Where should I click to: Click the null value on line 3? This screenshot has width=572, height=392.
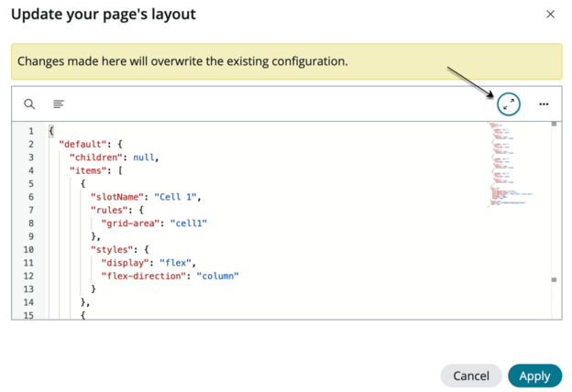tap(144, 158)
